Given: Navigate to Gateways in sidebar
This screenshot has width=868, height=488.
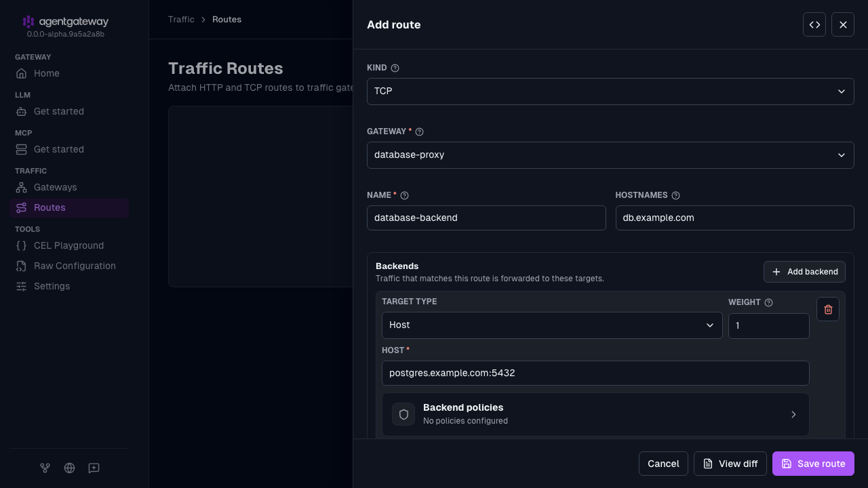Looking at the screenshot, I should coord(68,187).
